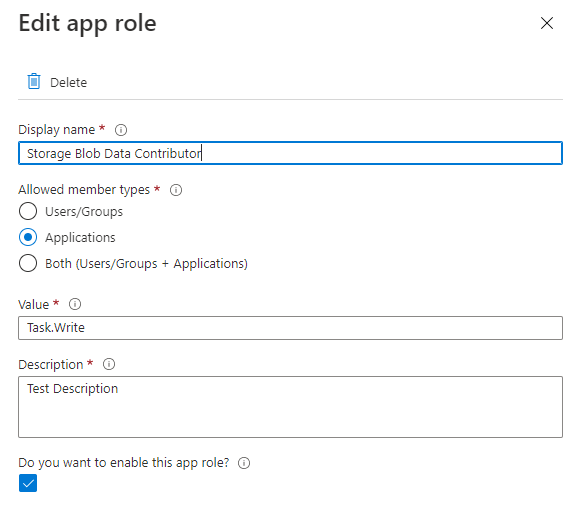Click the trash can Delete icon
The height and width of the screenshot is (505, 582).
coord(34,81)
